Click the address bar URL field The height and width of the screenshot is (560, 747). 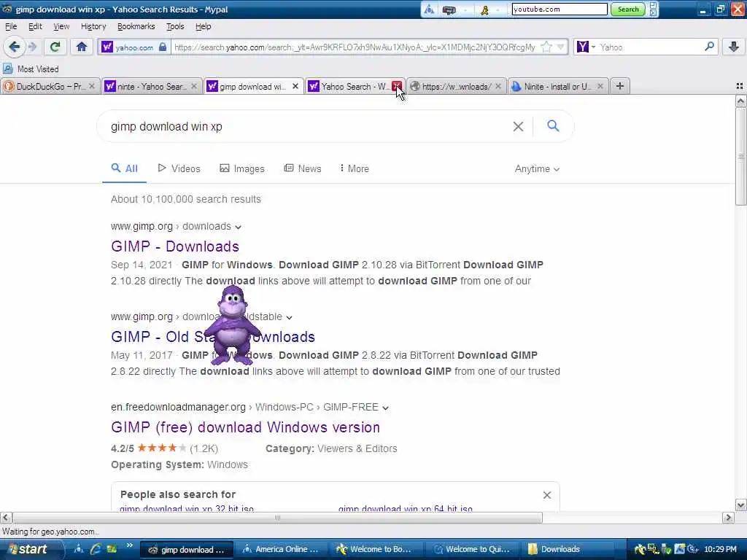(x=355, y=47)
